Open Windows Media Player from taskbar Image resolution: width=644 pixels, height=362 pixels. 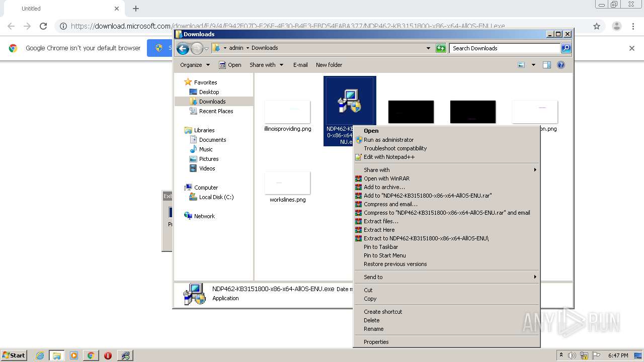point(74,355)
